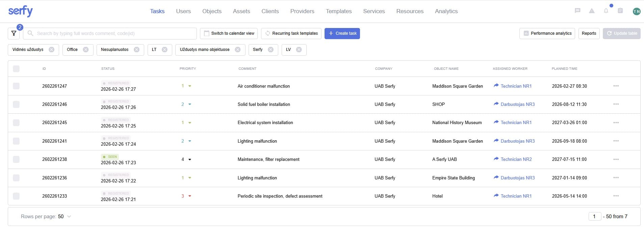
Task: Open more options for task 2602261247
Action: [x=616, y=86]
